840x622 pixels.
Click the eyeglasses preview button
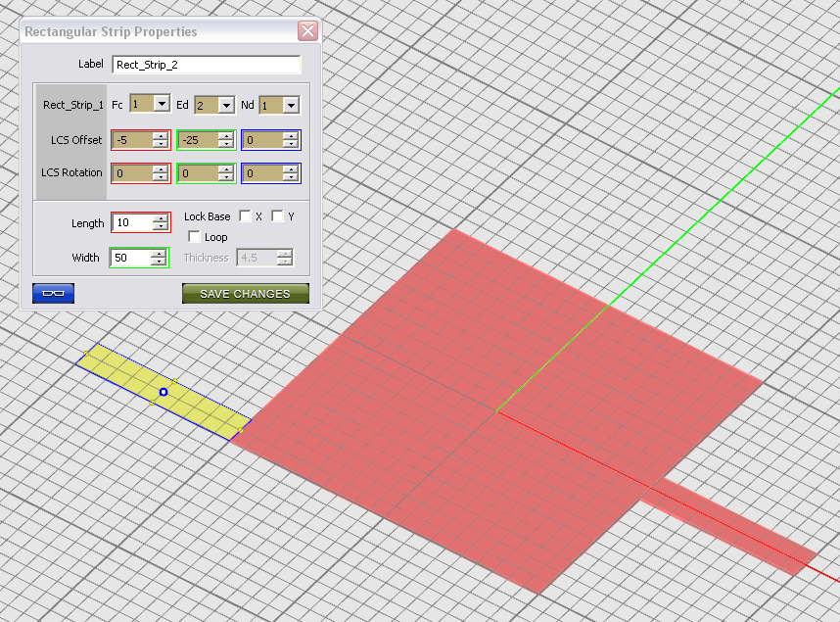(x=53, y=293)
